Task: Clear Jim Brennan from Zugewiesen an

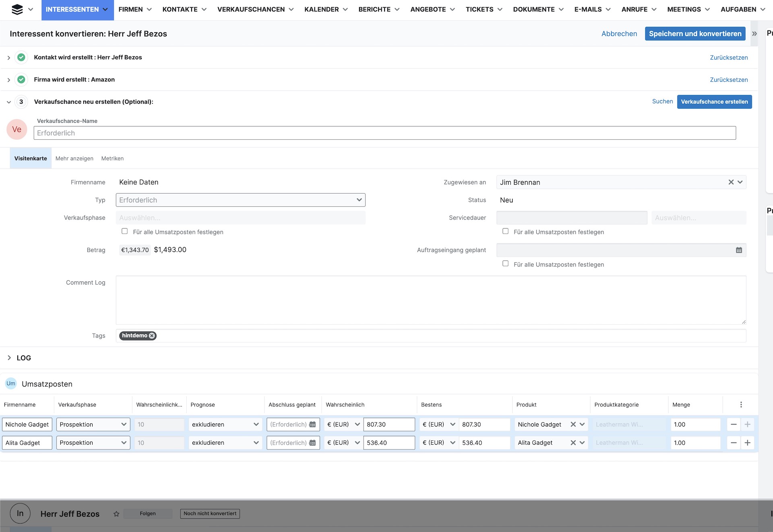Action: tap(731, 182)
